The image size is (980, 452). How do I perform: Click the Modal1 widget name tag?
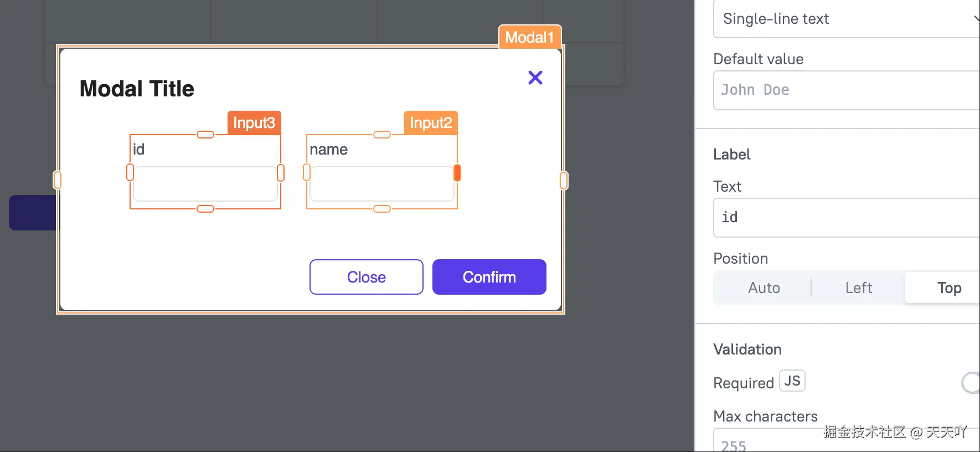click(529, 37)
